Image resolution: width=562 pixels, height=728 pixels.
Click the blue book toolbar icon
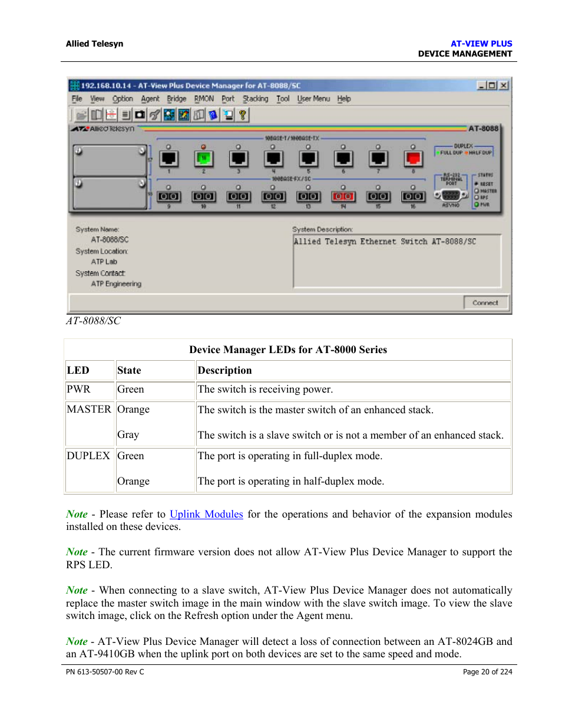pyautogui.click(x=213, y=114)
